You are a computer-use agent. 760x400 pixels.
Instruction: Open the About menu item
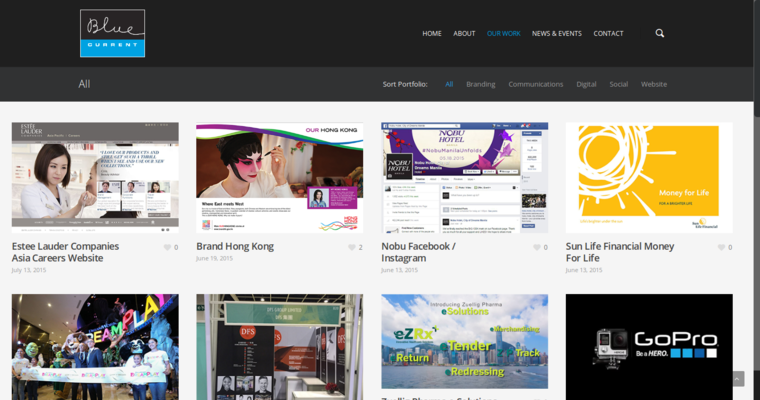point(464,33)
